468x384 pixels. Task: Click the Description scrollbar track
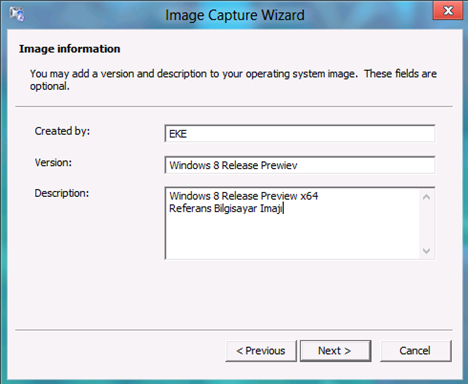[x=426, y=224]
